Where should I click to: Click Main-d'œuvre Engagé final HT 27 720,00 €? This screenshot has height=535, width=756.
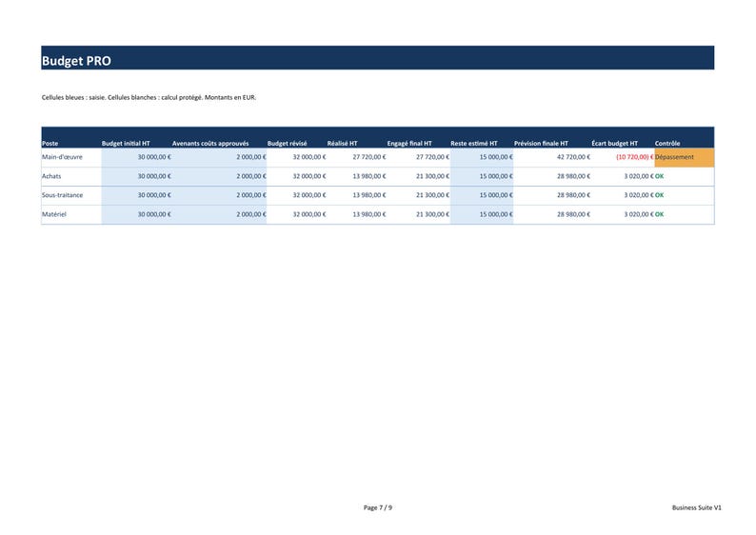[x=432, y=157]
